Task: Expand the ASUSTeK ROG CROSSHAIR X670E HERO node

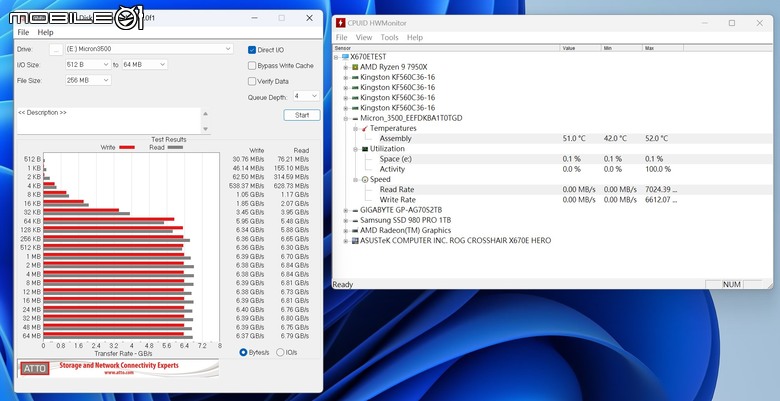Action: tap(346, 241)
